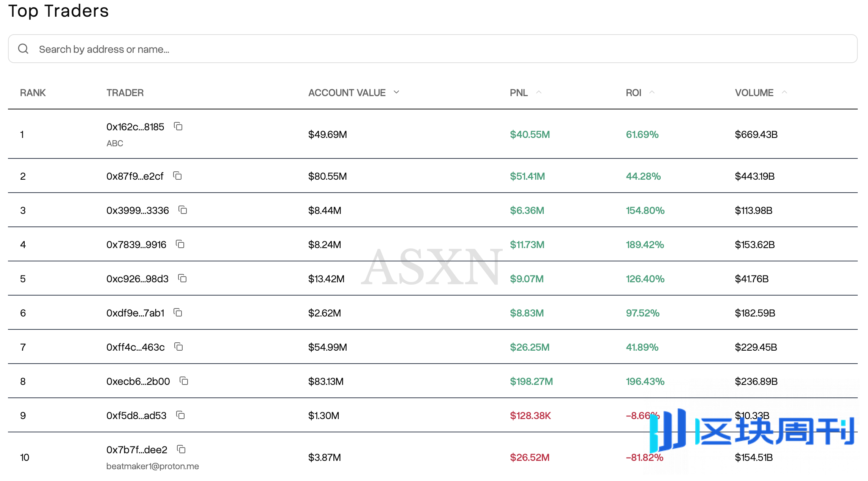Screen dimensions: 868x481
Task: Copy address 0xecb6...2b00
Action: click(x=184, y=381)
